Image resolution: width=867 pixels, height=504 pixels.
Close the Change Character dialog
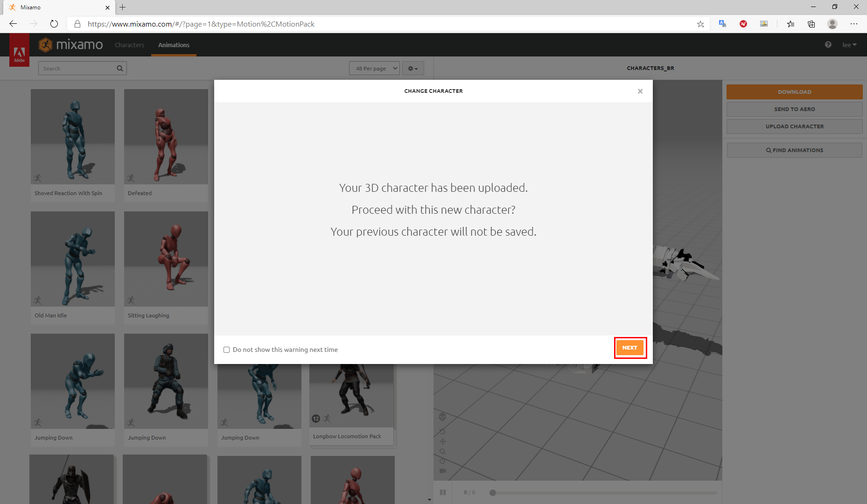tap(640, 91)
